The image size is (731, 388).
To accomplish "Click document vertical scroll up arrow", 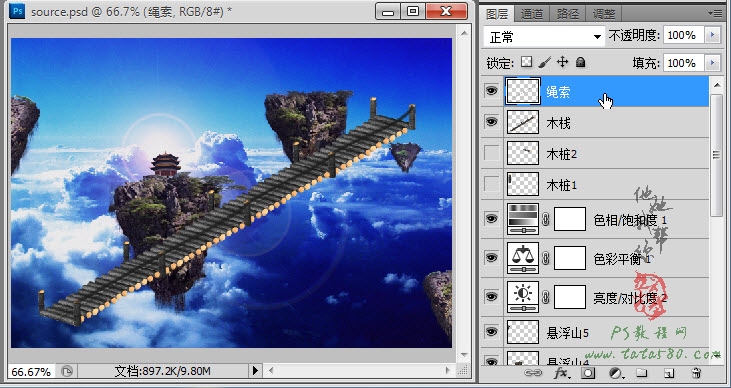I will 463,33.
